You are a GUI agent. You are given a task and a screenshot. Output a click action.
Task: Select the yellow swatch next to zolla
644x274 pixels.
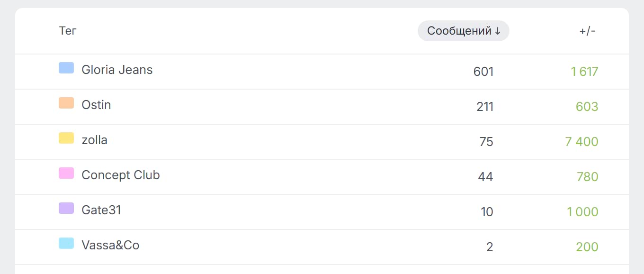tap(66, 138)
